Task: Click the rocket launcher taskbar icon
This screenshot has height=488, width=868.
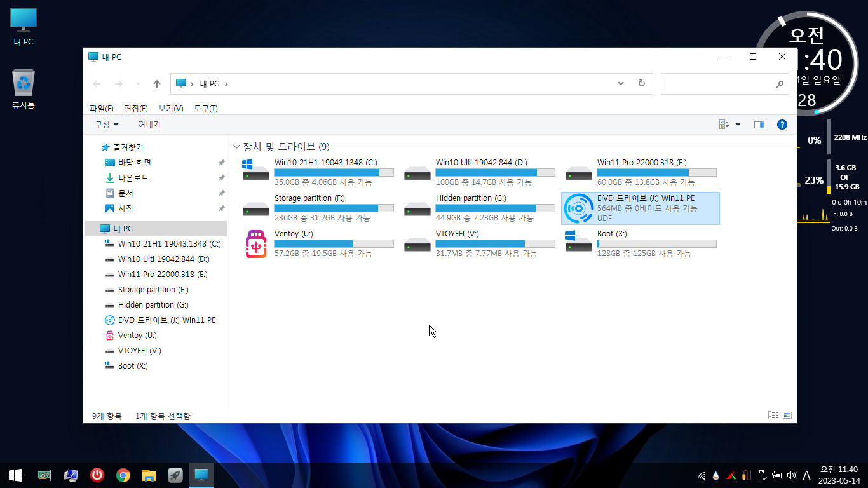Action: pyautogui.click(x=175, y=475)
